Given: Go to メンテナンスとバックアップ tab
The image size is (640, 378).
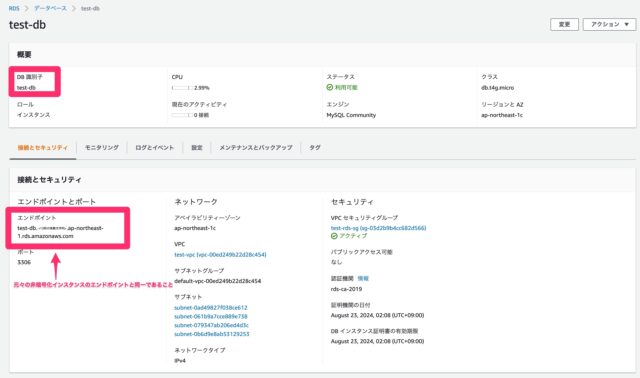Looking at the screenshot, I should pos(256,148).
